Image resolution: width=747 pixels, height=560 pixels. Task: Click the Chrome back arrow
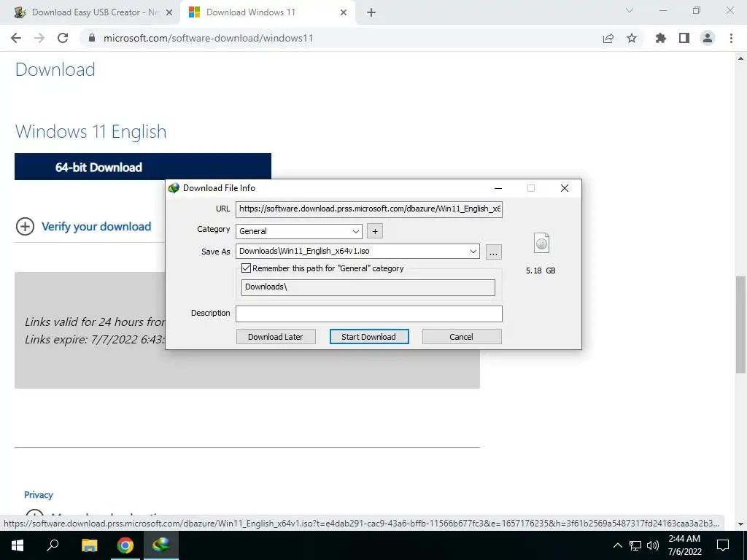[16, 38]
